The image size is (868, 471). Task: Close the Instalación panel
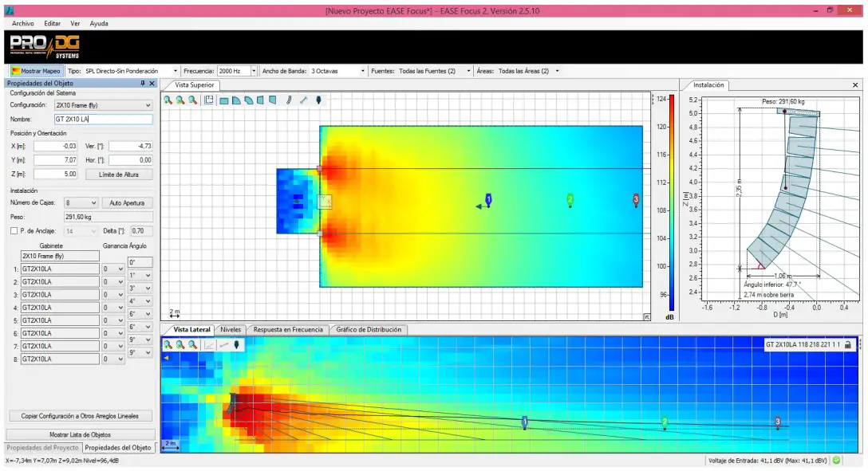point(855,85)
